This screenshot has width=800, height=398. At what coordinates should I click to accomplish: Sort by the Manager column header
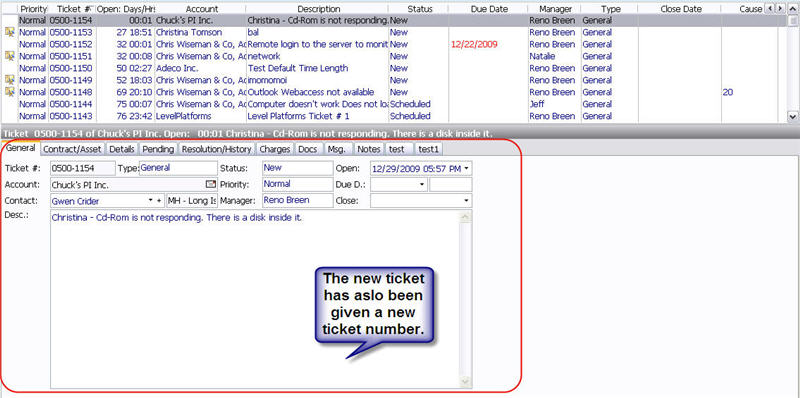click(555, 9)
